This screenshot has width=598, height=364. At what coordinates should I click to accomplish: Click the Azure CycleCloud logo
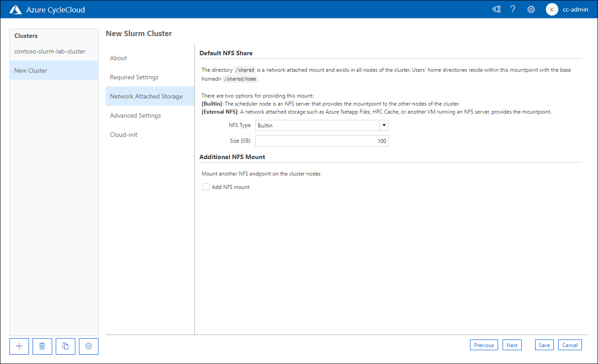point(15,9)
